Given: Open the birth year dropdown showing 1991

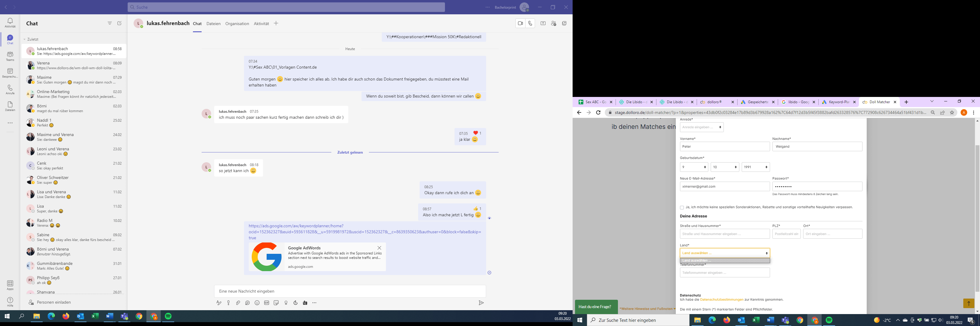Looking at the screenshot, I should [755, 167].
